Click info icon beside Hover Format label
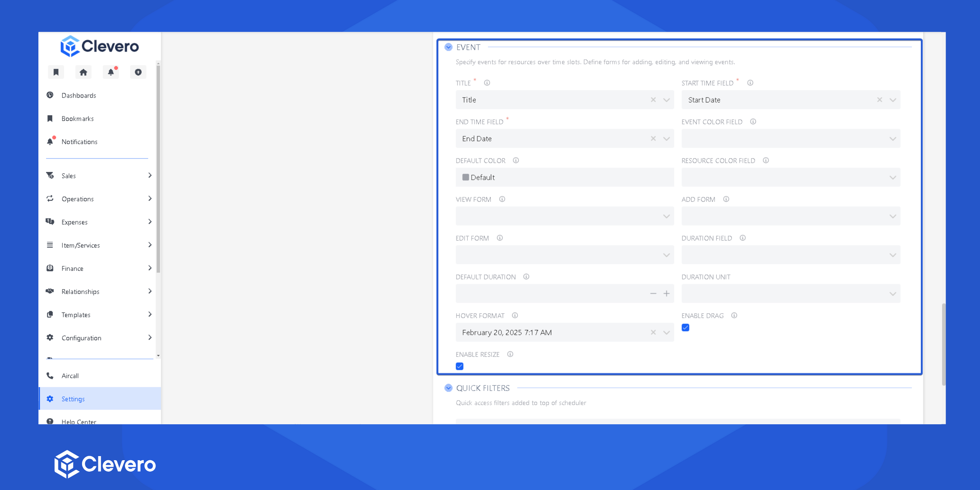 pos(515,316)
